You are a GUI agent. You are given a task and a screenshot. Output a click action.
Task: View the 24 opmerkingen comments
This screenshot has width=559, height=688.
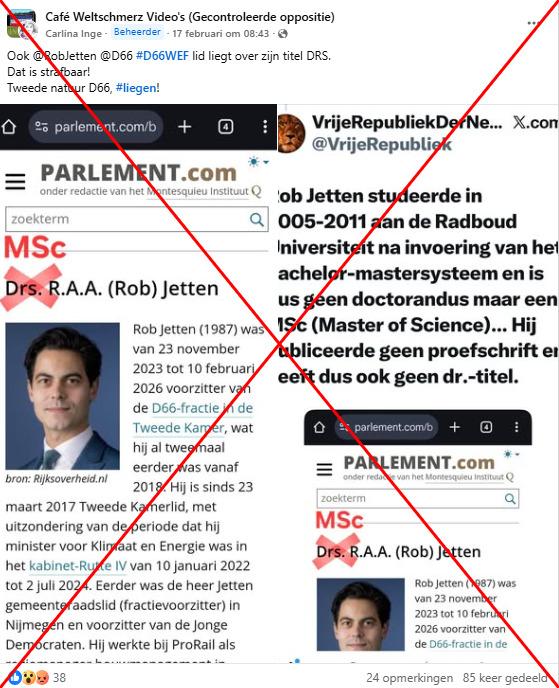pyautogui.click(x=409, y=677)
